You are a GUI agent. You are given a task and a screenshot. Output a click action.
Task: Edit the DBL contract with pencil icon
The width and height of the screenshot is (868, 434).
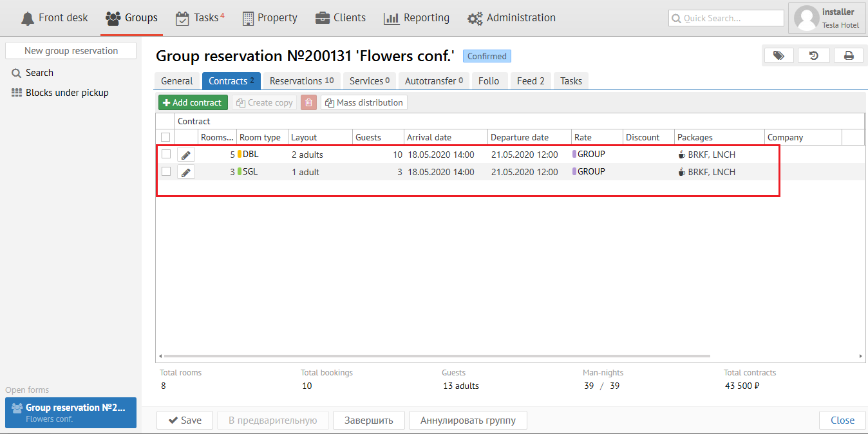pyautogui.click(x=185, y=155)
